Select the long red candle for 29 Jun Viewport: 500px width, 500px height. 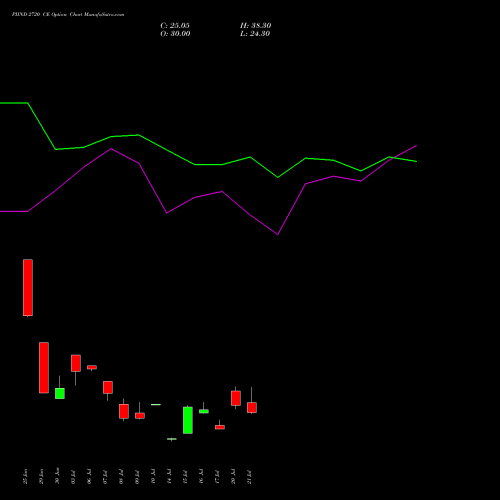tap(44, 368)
